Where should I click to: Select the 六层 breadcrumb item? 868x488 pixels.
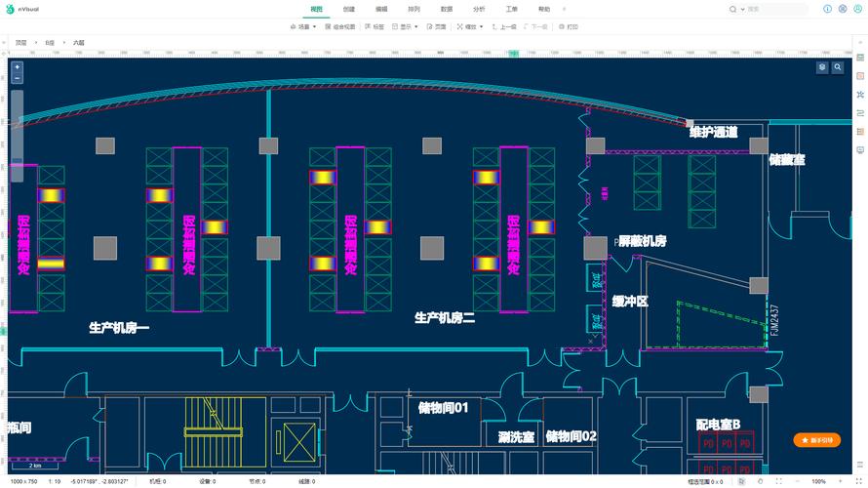pyautogui.click(x=79, y=43)
